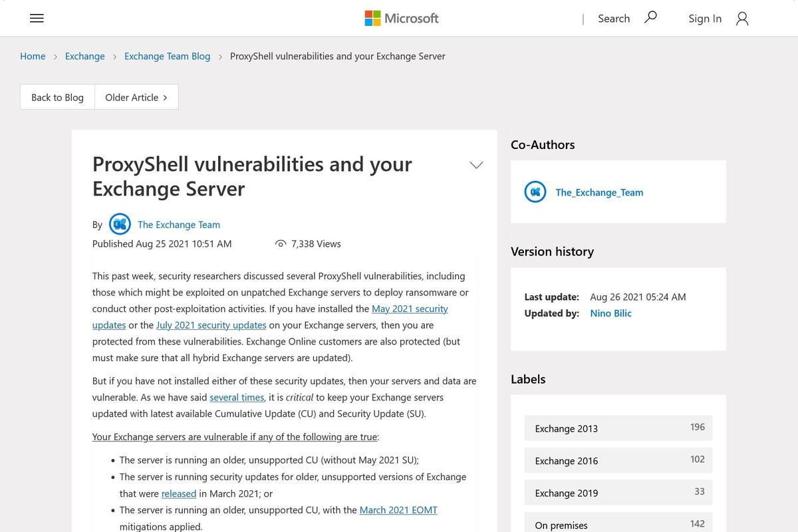Open July 2021 security updates link
This screenshot has width=798, height=532.
tap(211, 325)
